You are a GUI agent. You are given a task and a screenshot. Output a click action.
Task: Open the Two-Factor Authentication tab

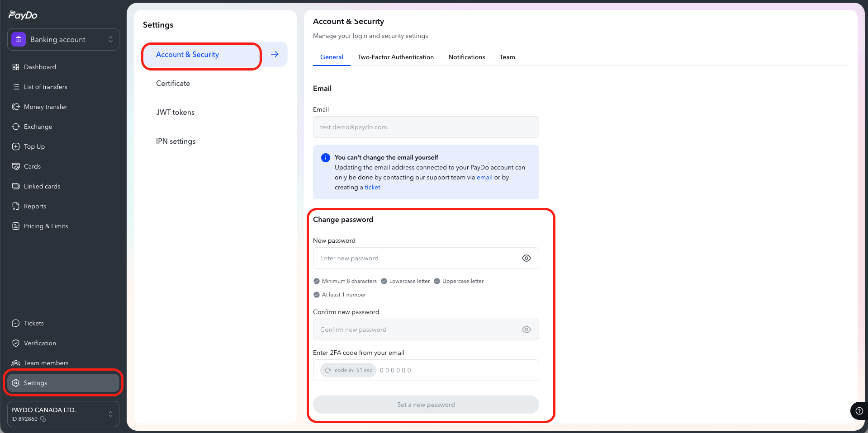[x=396, y=57]
